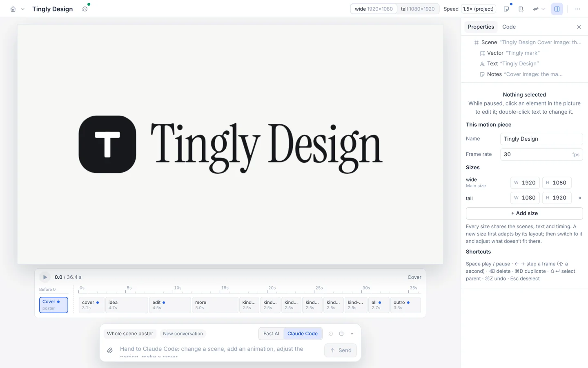Play the animation
This screenshot has height=368, width=588.
tap(45, 277)
